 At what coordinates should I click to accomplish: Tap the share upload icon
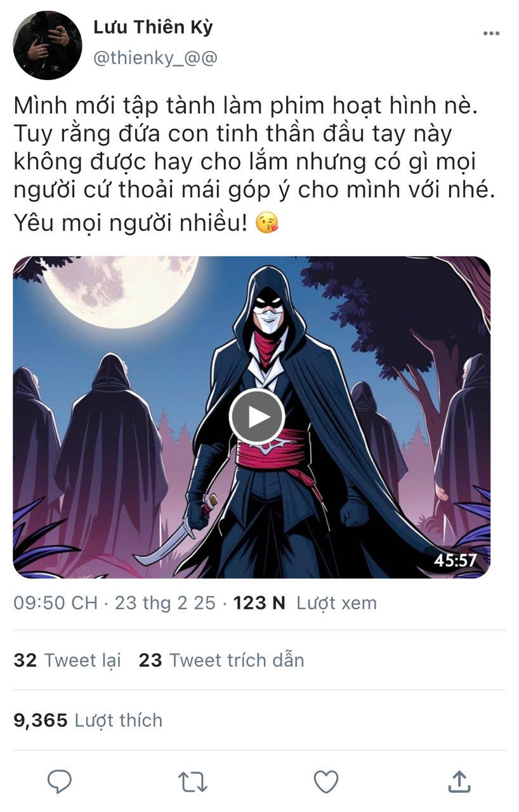[x=459, y=782]
